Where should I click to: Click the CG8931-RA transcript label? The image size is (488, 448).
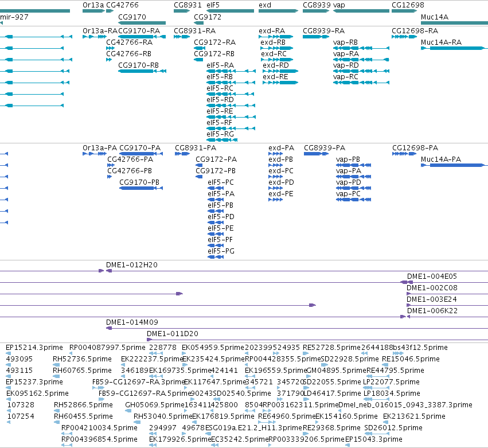point(194,31)
